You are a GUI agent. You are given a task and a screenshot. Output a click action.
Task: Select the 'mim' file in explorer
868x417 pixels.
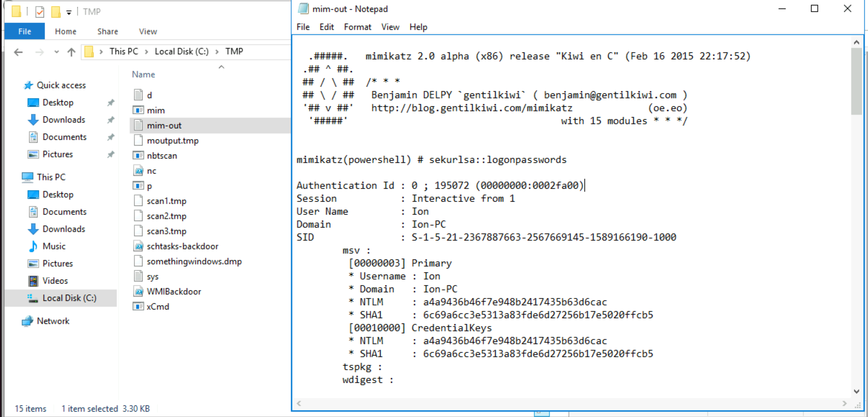[157, 110]
